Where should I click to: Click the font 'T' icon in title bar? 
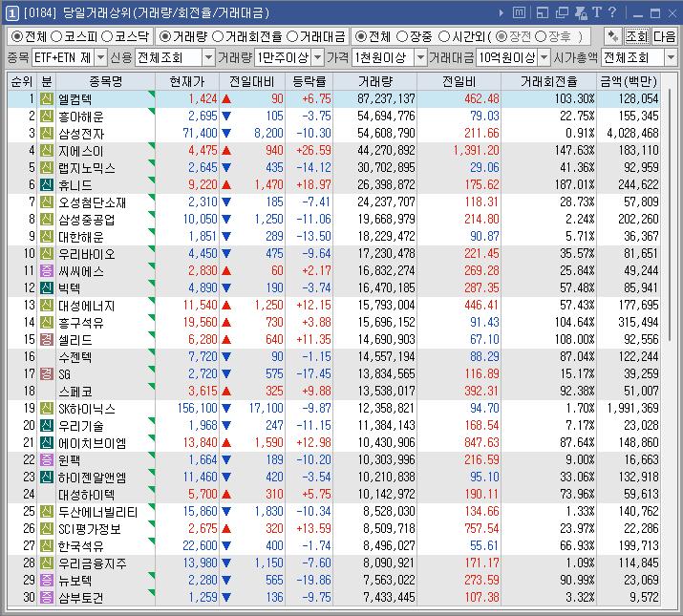click(597, 12)
